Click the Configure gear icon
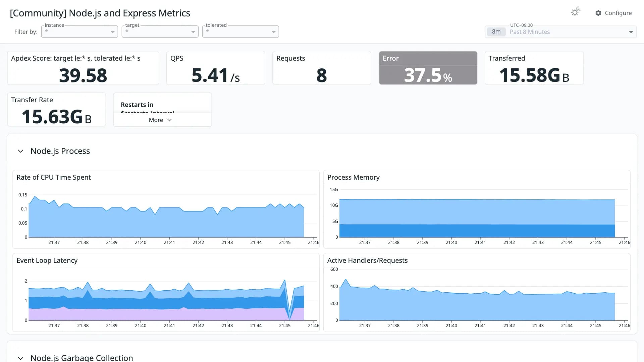Screen dimensions: 644x362 [598, 13]
